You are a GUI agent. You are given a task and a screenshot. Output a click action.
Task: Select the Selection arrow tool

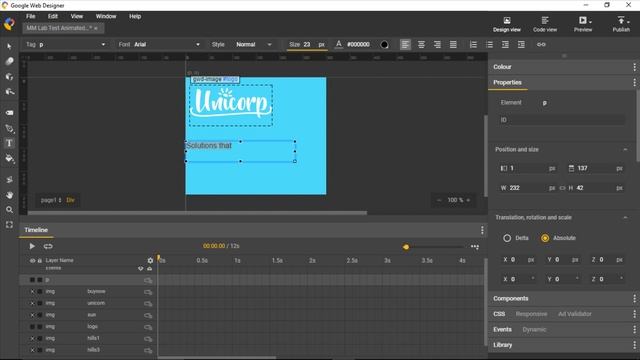point(9,46)
